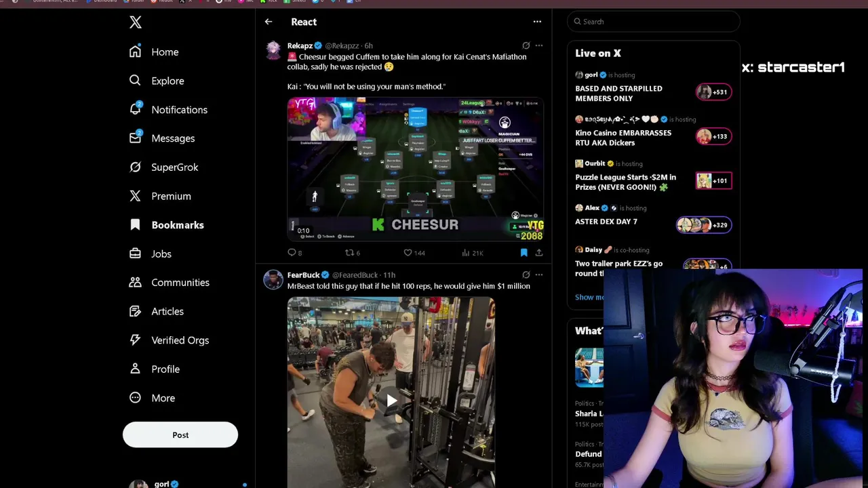Join BASED AND STARPILLED MEMBERS ONLY space

(618, 93)
